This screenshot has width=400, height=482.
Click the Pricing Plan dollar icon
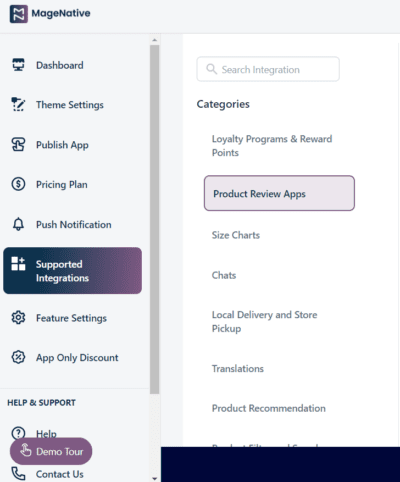(18, 184)
